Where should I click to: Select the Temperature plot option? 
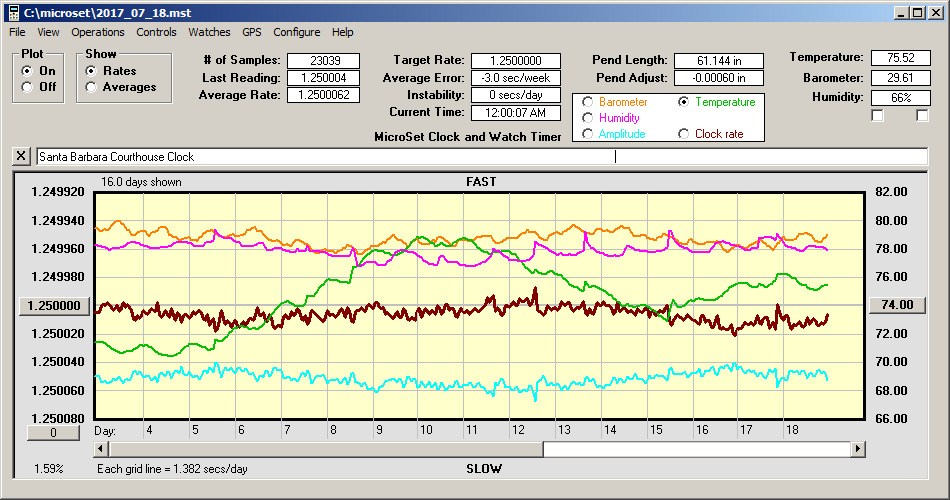point(683,102)
